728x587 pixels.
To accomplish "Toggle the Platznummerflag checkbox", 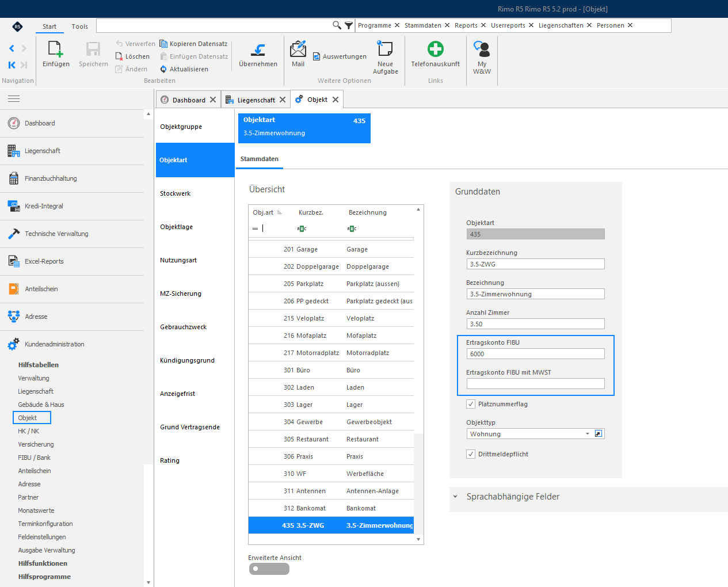I will pyautogui.click(x=471, y=404).
